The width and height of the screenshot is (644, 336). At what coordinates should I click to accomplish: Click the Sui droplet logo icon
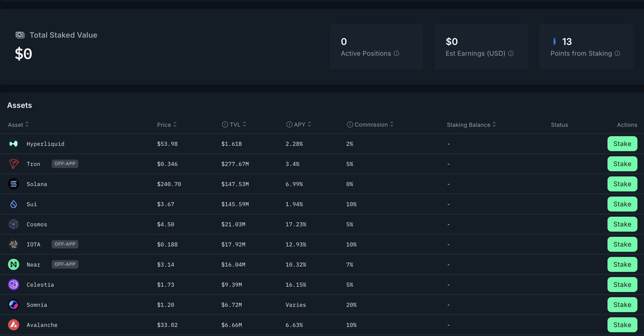click(14, 204)
